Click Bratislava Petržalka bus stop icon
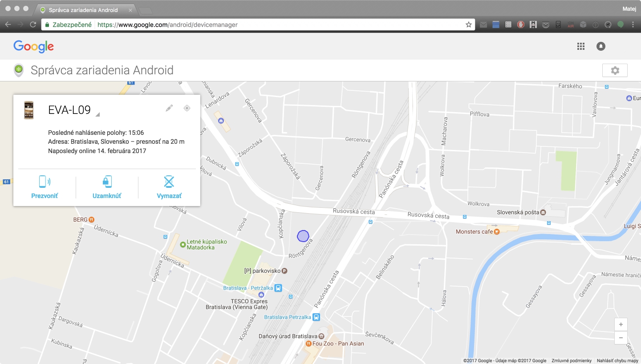Image resolution: width=641 pixels, height=364 pixels. click(316, 317)
